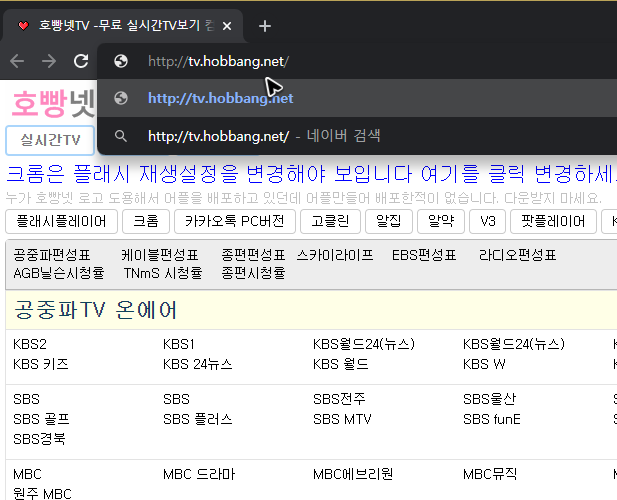Open a new tab with plus button
Screen dimensions: 617x500
coord(265,26)
